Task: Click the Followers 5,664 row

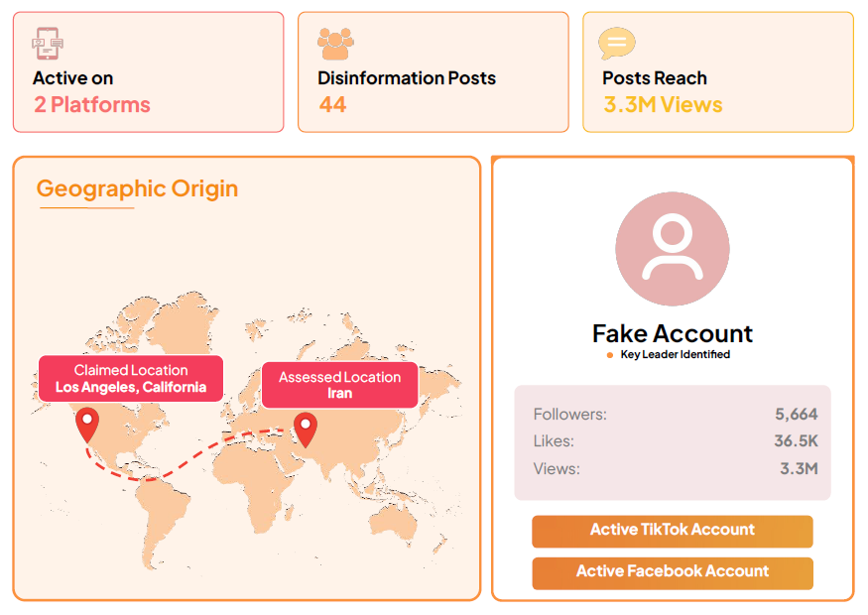Action: point(672,415)
